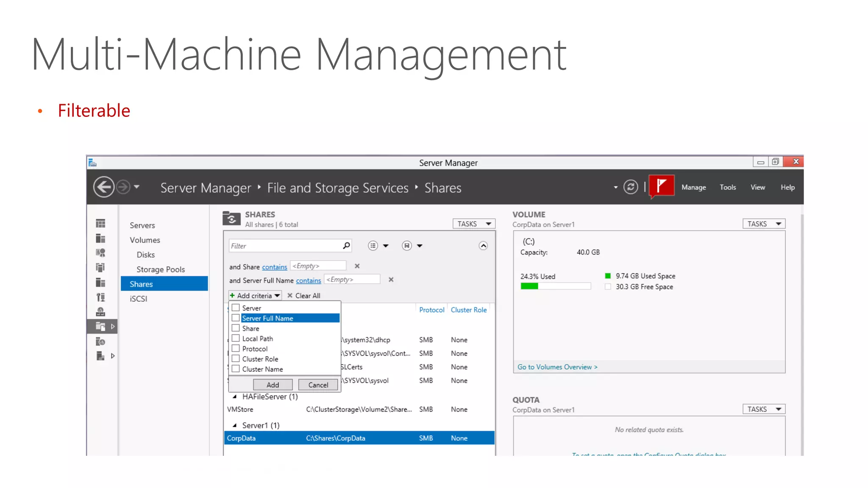The width and height of the screenshot is (868, 488).
Task: Click the green Used Space legend swatch
Action: tap(608, 276)
